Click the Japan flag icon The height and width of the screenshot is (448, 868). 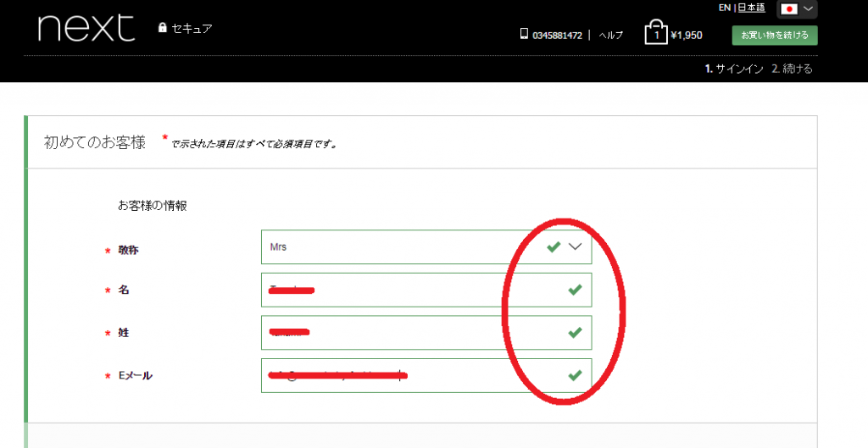(789, 8)
